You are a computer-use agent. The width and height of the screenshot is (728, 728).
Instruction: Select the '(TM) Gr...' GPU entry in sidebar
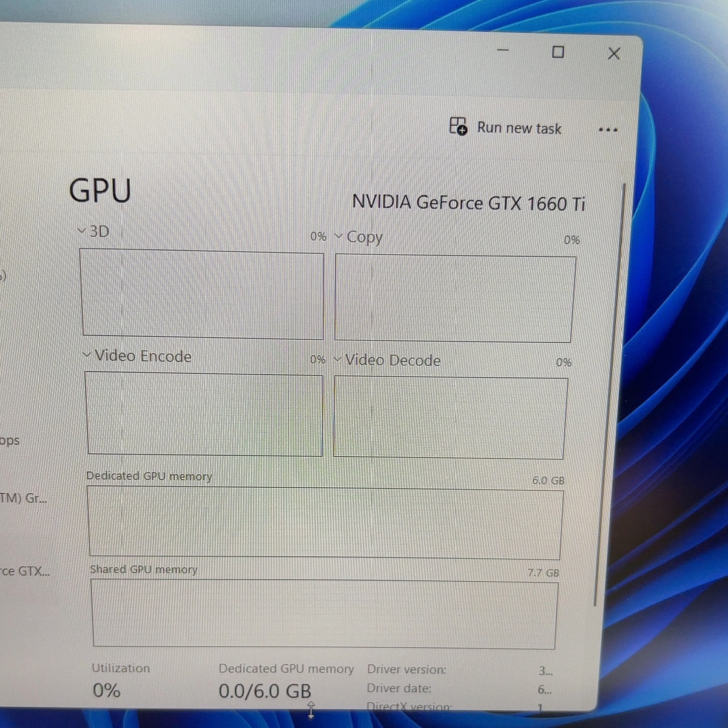23,499
